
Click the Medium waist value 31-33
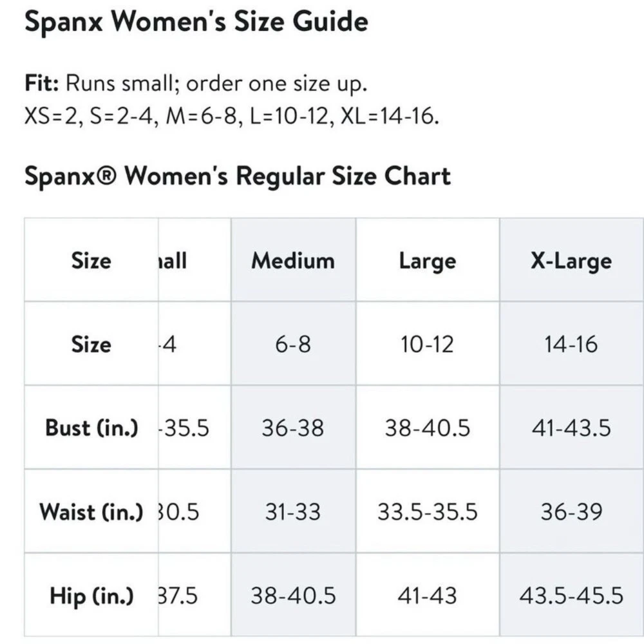coord(293,512)
